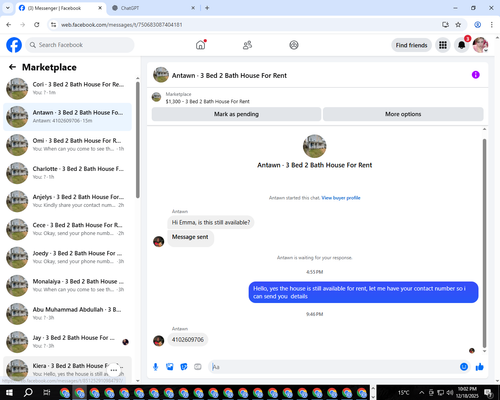Reload the page

coord(37,25)
